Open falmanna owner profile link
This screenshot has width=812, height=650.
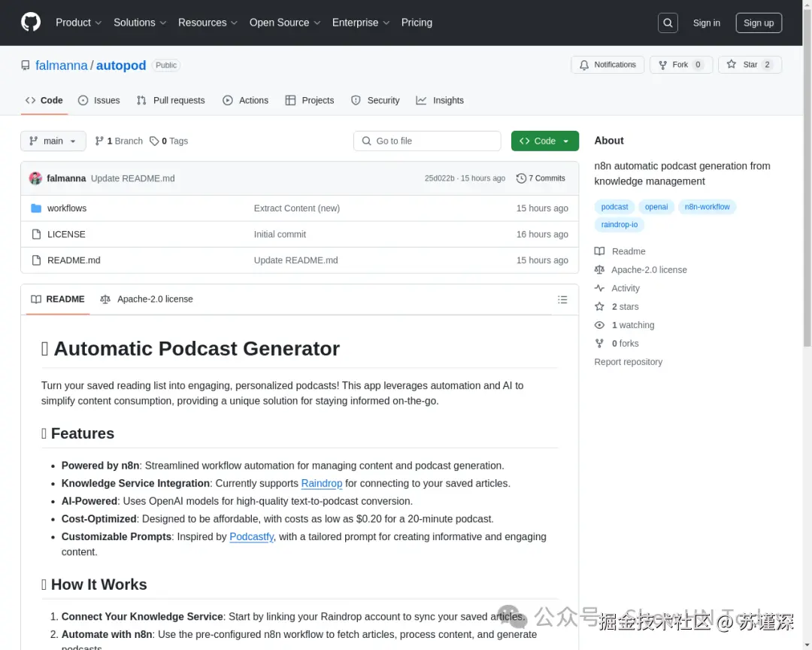click(x=62, y=65)
